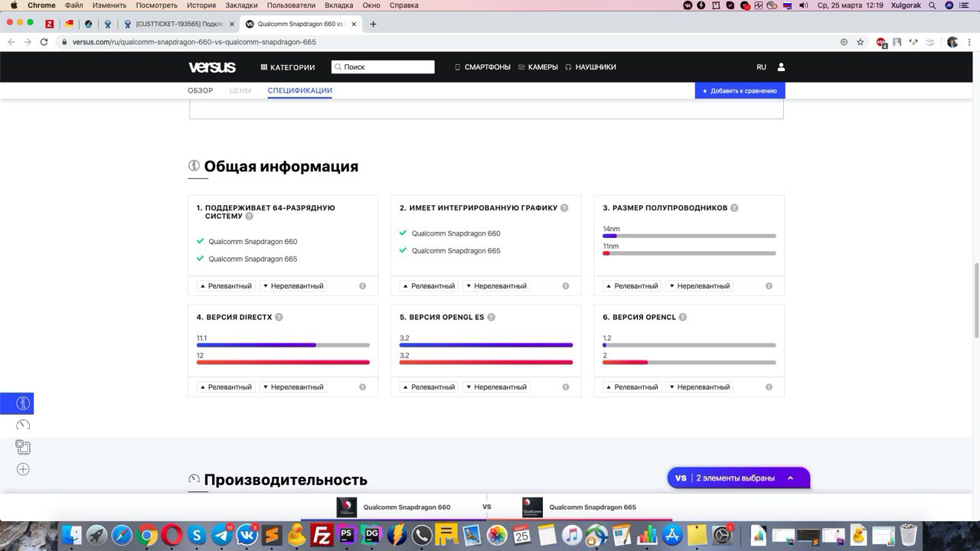Mark OpenGL ES version as Irrelevant
The image size is (980, 551).
click(496, 387)
